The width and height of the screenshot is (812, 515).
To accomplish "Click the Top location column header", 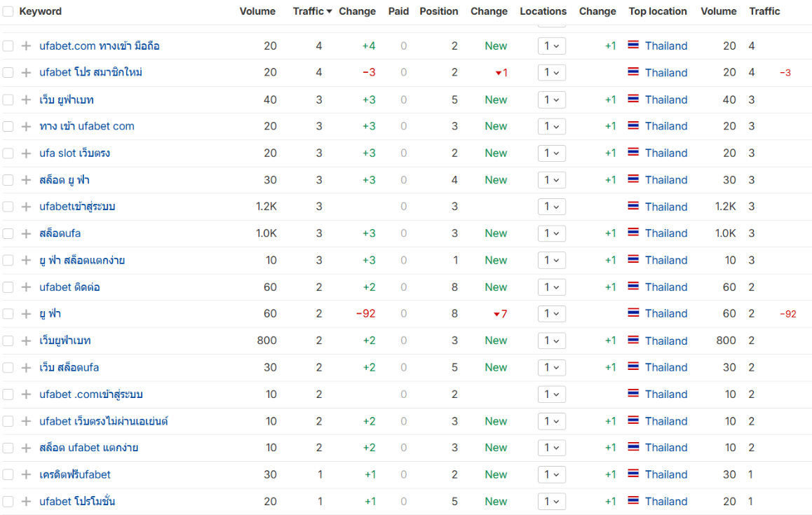I will tap(658, 11).
